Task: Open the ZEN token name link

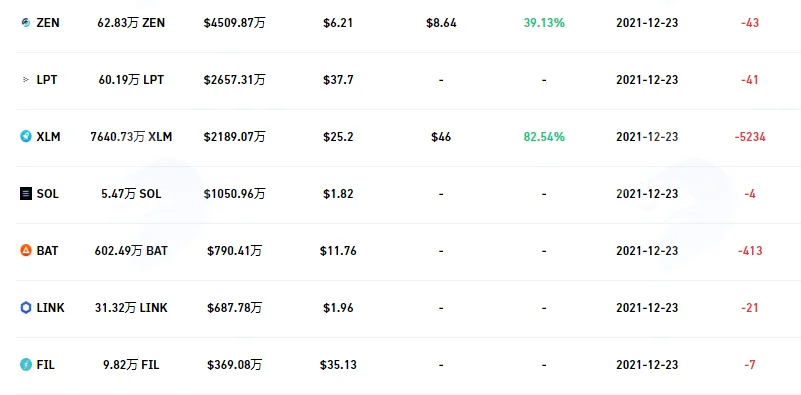Action: [x=48, y=23]
